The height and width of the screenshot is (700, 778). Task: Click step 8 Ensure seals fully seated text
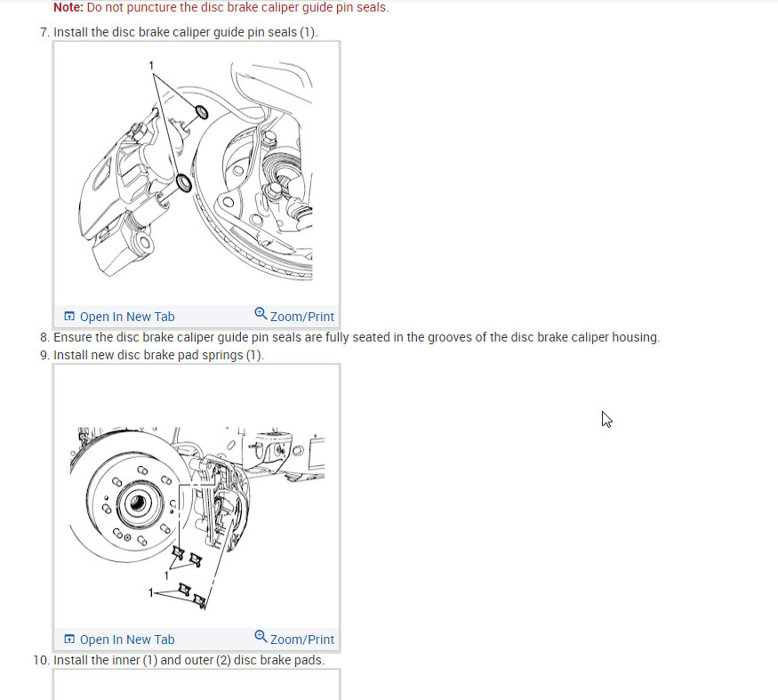tap(357, 338)
